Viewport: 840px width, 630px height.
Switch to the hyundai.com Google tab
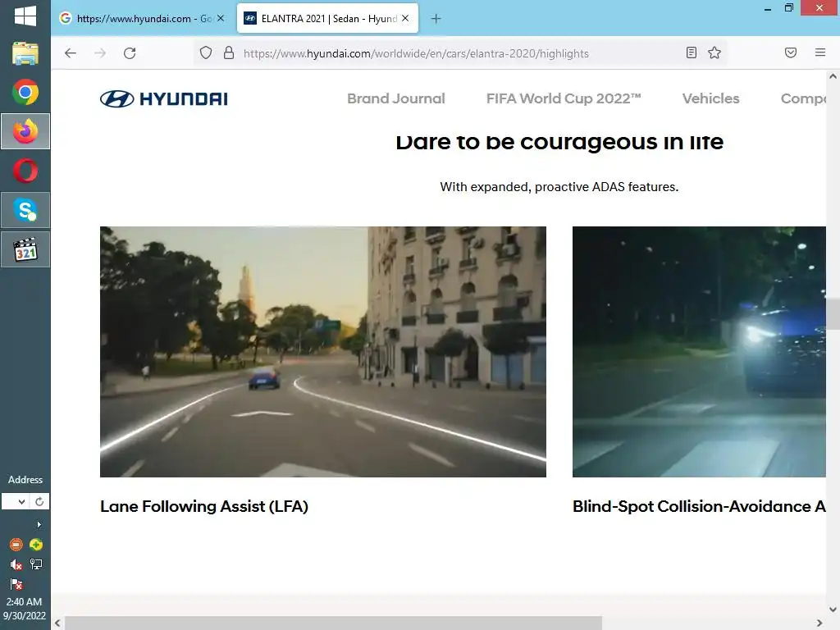coord(141,18)
